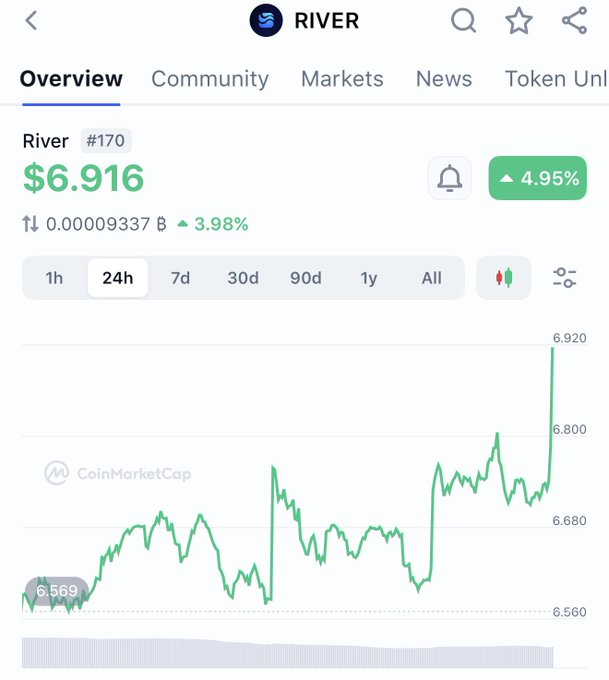
Task: Select the 90d chart range
Action: (x=306, y=278)
